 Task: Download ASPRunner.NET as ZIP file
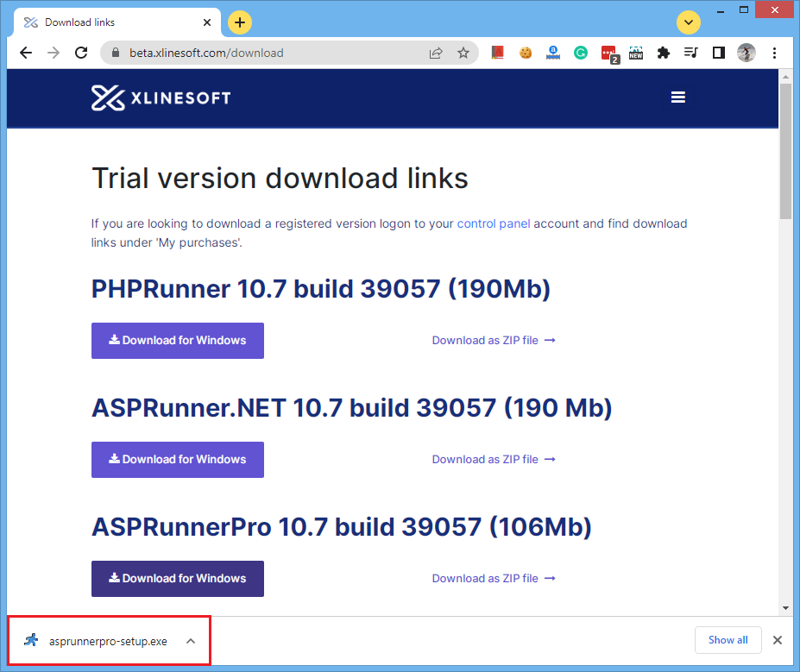pos(494,460)
